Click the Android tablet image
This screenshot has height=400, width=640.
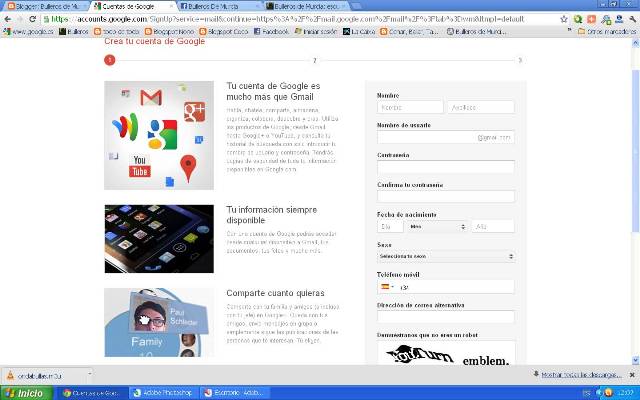[159, 239]
